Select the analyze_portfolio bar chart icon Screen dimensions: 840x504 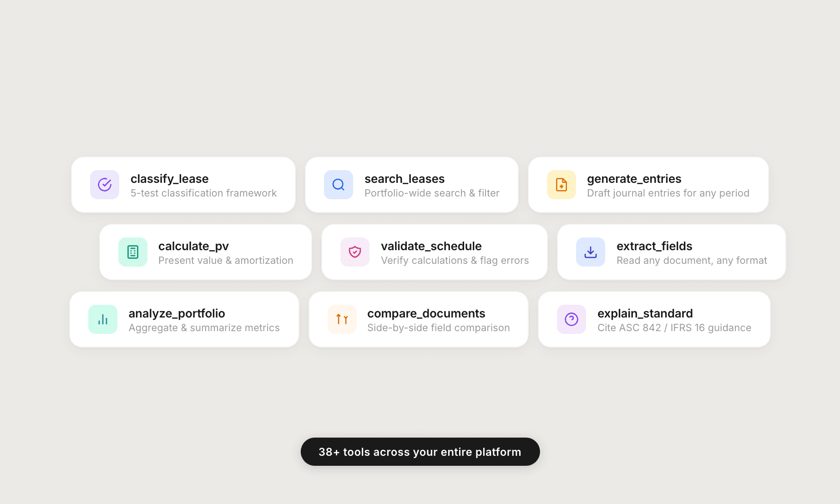tap(102, 319)
